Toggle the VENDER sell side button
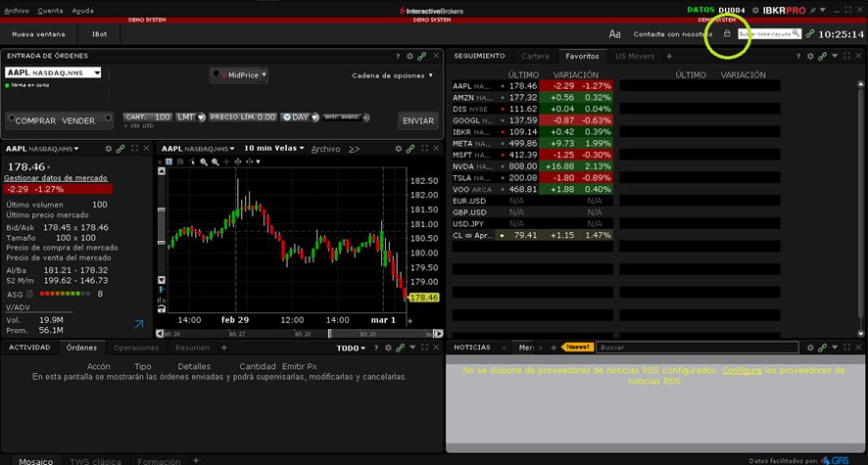Viewport: 868px width, 465px height. click(79, 120)
